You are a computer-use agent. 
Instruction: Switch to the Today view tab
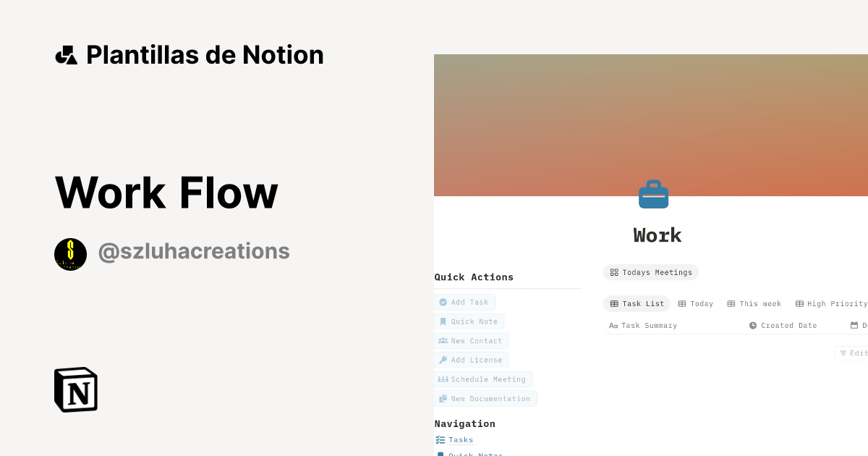pyautogui.click(x=695, y=303)
